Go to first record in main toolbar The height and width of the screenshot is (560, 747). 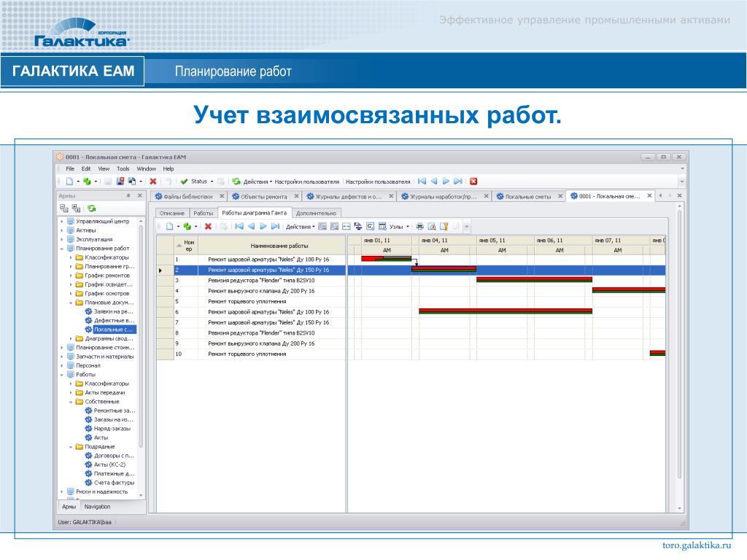tap(422, 182)
